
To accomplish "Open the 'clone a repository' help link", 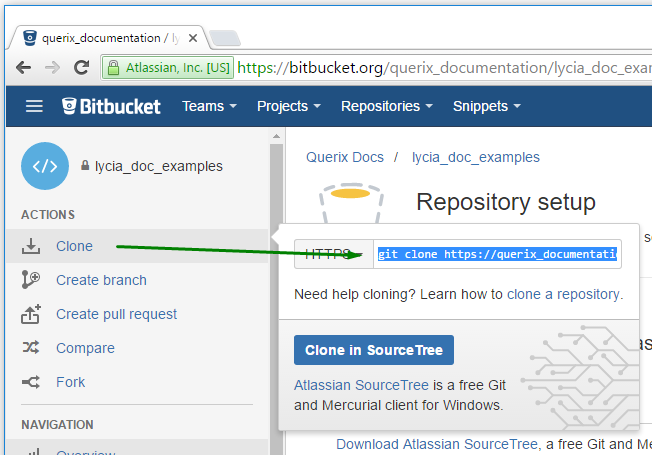I will click(x=564, y=294).
